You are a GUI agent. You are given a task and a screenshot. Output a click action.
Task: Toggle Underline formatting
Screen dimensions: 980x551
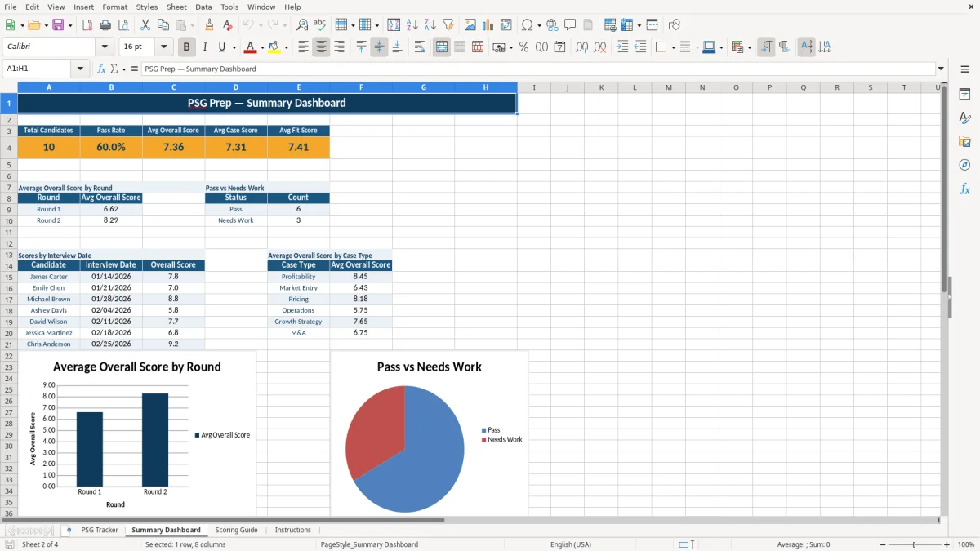click(222, 47)
